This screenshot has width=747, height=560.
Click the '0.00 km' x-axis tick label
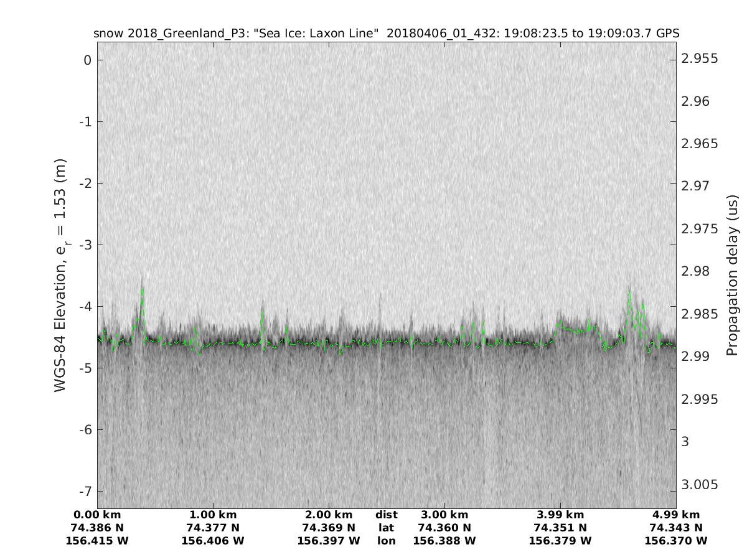pos(97,515)
